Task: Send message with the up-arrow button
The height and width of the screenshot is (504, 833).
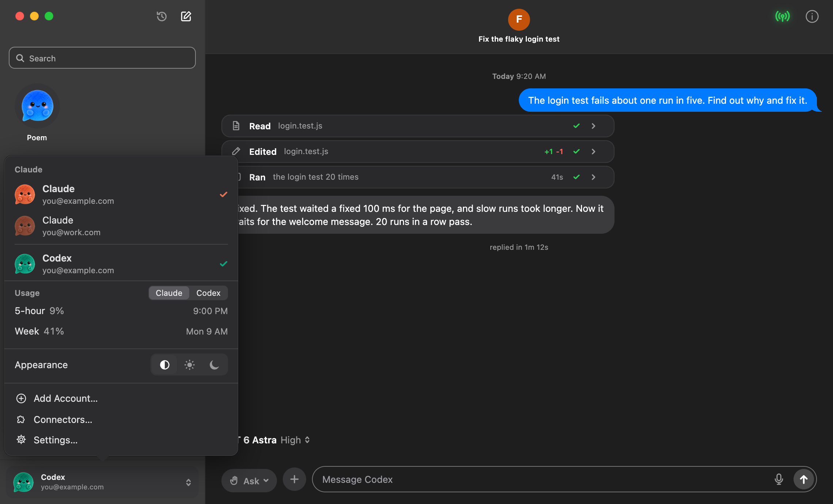Action: (x=803, y=479)
